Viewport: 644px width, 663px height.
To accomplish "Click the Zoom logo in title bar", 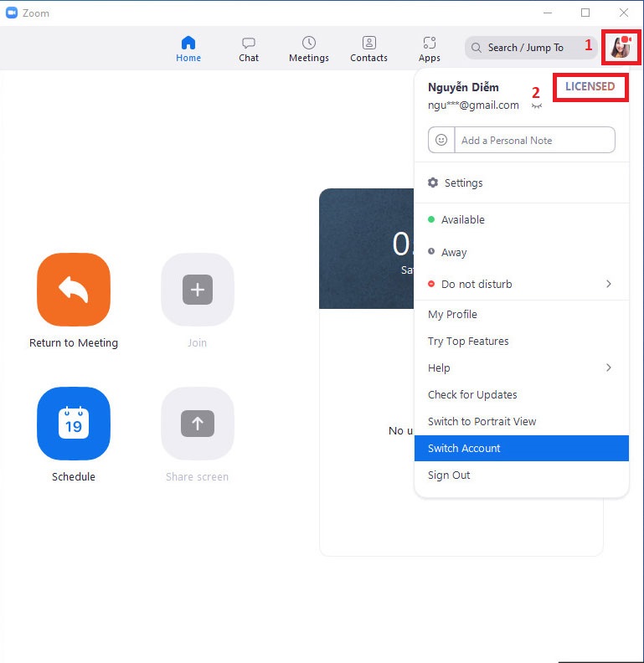I will (12, 13).
